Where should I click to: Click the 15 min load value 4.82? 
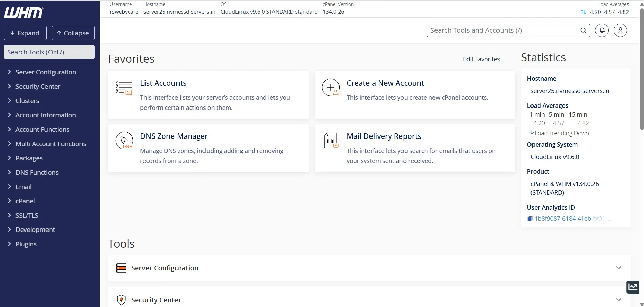(583, 123)
